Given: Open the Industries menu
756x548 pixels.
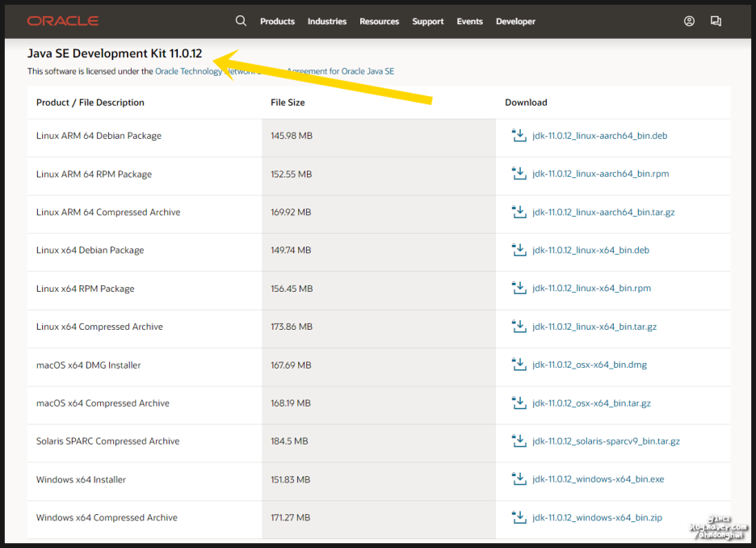Looking at the screenshot, I should (x=327, y=21).
